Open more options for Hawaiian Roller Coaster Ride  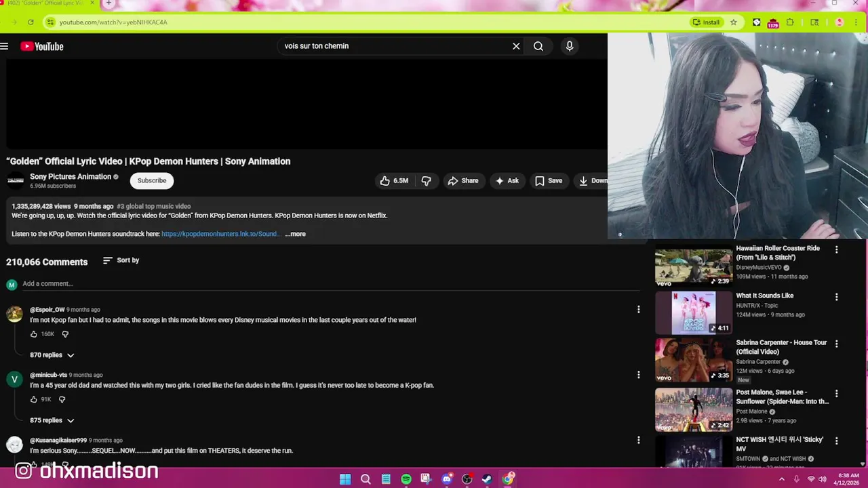pyautogui.click(x=836, y=249)
